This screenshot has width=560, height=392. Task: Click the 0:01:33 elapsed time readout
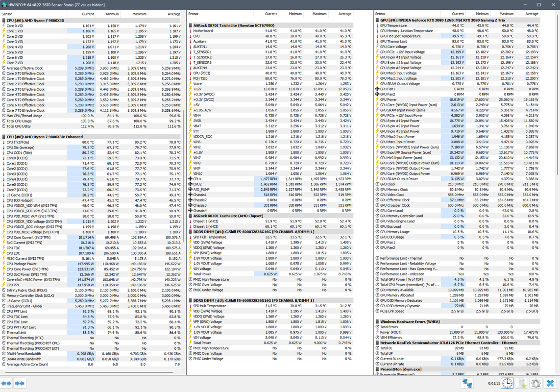(494, 383)
